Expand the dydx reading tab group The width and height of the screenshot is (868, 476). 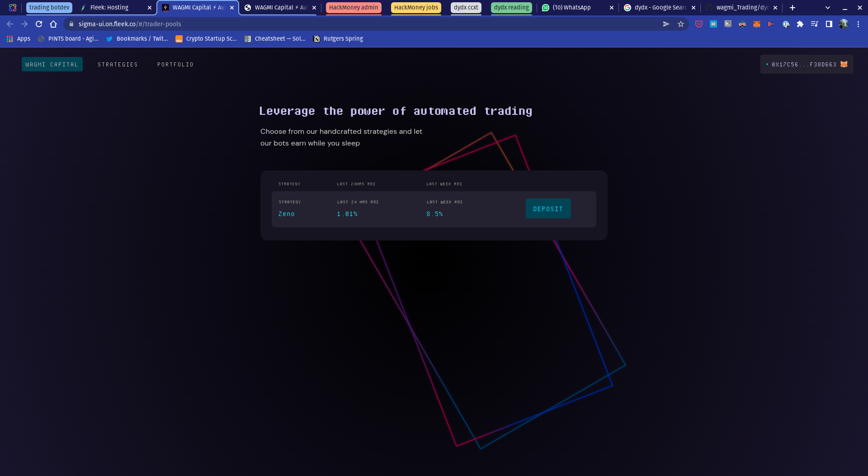[511, 7]
